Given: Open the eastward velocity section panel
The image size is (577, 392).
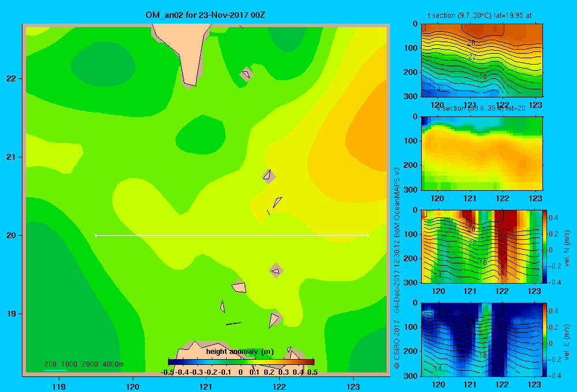Looking at the screenshot, I should [482, 340].
